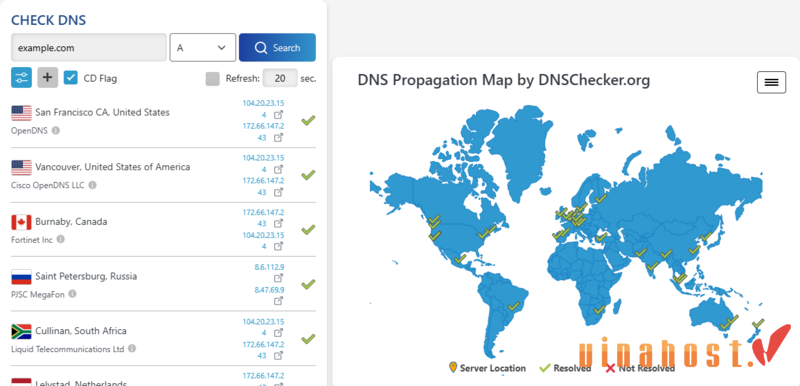Click the OpenDNS provider name
The width and height of the screenshot is (800, 386).
[x=29, y=130]
